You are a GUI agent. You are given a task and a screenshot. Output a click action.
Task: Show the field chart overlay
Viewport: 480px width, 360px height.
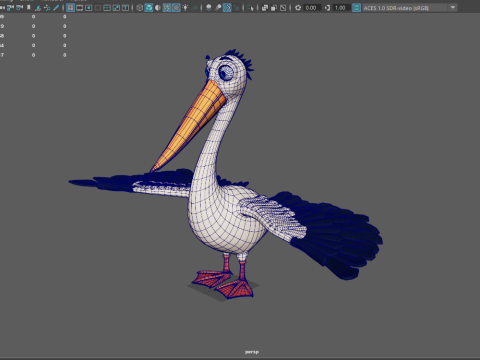(x=107, y=8)
